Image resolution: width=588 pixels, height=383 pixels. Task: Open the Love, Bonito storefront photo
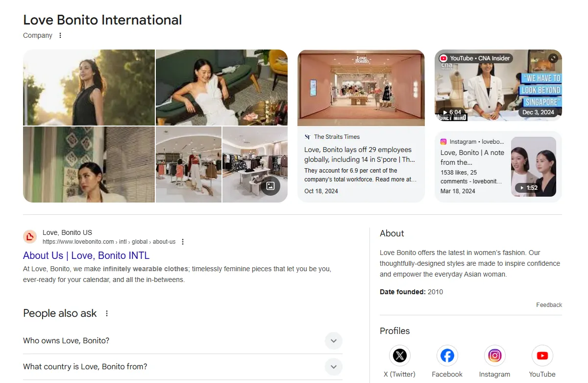coord(361,88)
